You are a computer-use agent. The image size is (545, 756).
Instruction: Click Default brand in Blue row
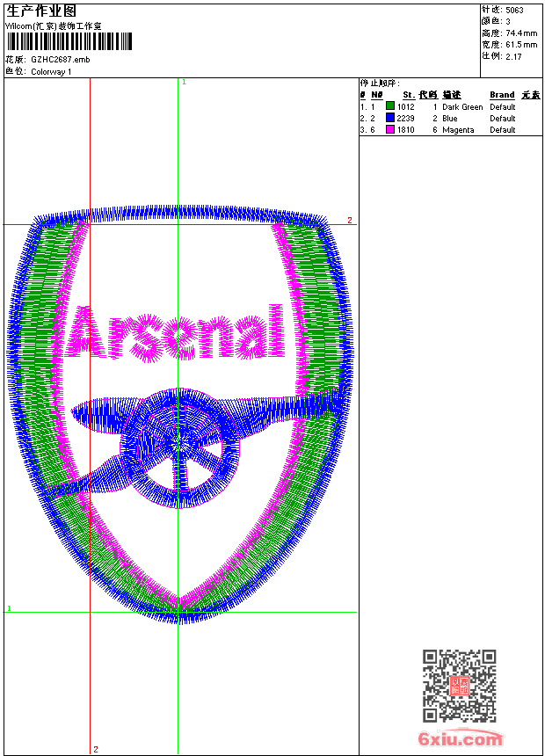[503, 118]
